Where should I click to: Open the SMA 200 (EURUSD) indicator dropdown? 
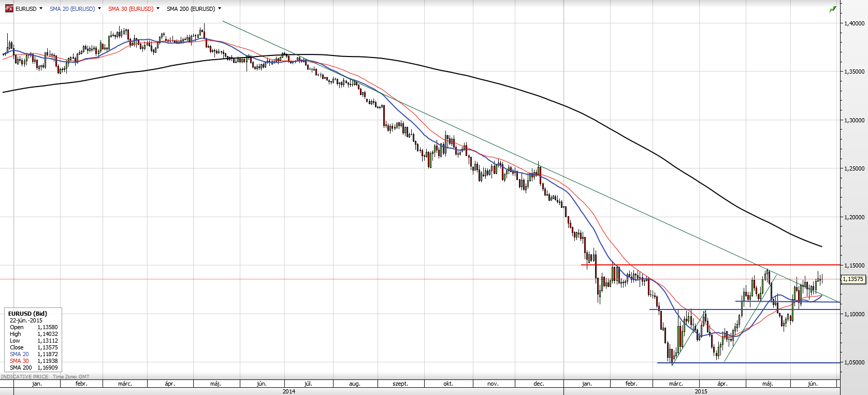point(220,8)
